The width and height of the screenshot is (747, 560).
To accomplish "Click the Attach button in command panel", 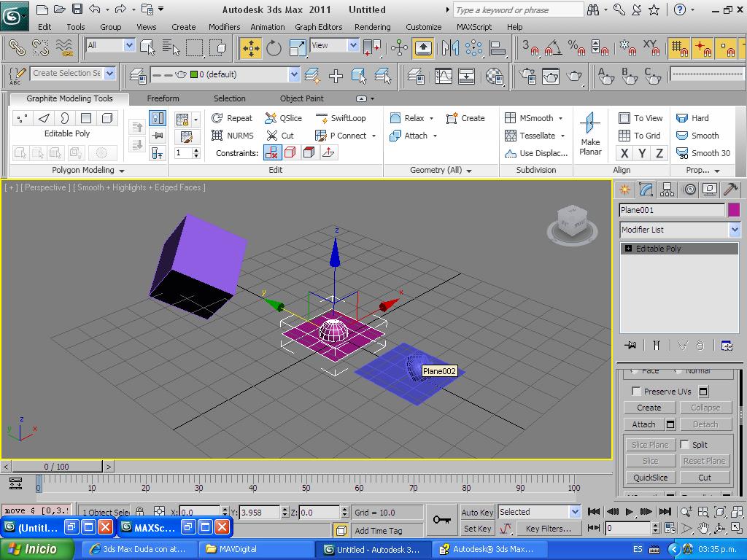I will pos(643,424).
